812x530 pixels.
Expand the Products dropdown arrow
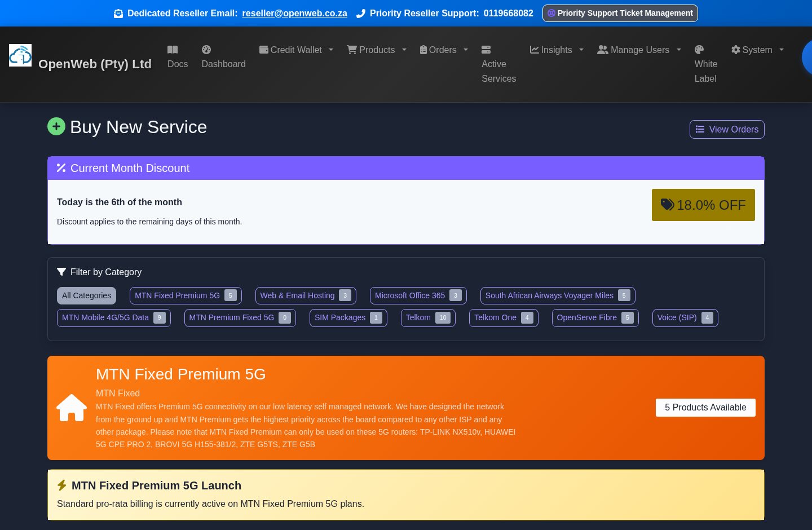(404, 50)
